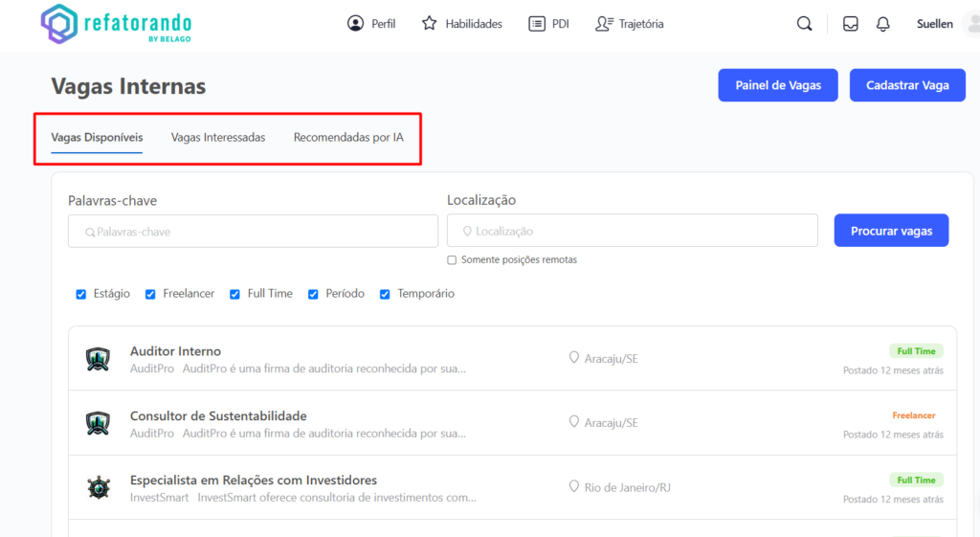
Task: Open the search magnifier icon in header
Action: tap(804, 24)
